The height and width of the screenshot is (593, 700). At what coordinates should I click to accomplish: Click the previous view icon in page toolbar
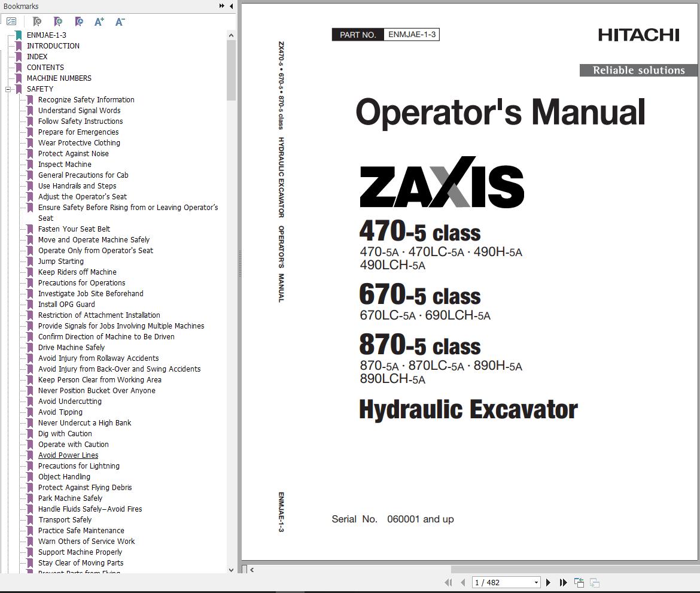point(579,582)
